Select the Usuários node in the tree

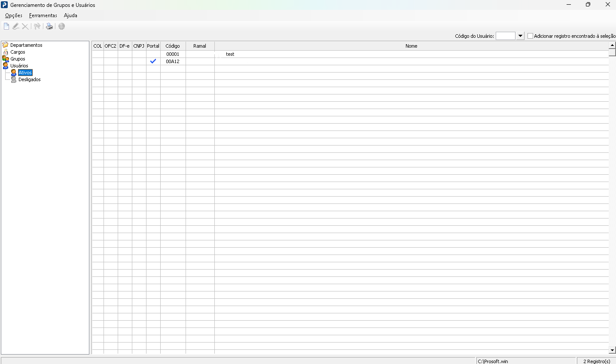19,66
